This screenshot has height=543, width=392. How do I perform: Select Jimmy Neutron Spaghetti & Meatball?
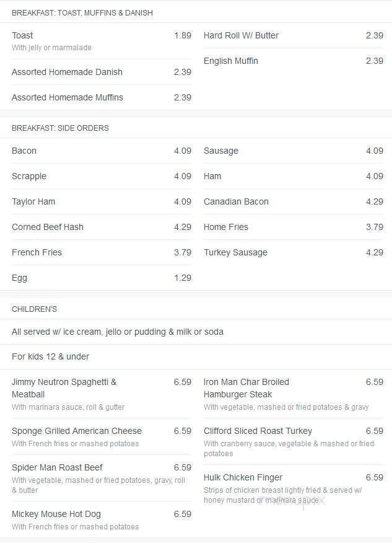(x=102, y=394)
